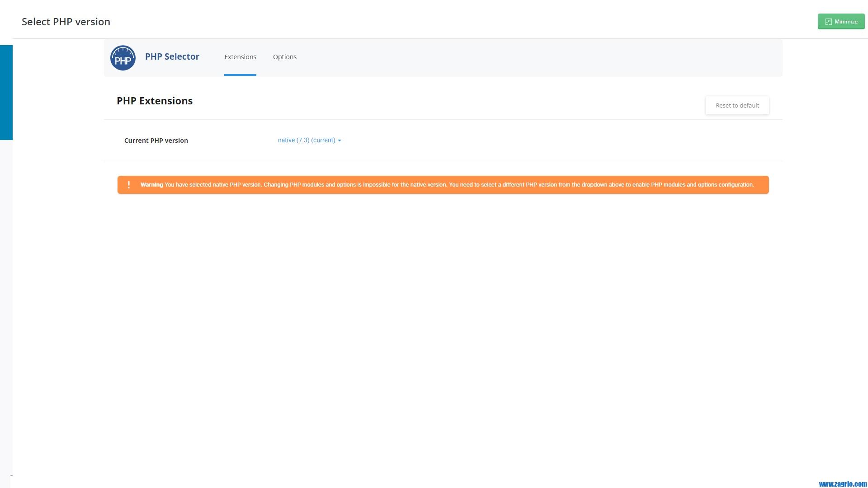Click the native PHP version warning message
Screen dimensions: 868x488
[x=443, y=185]
